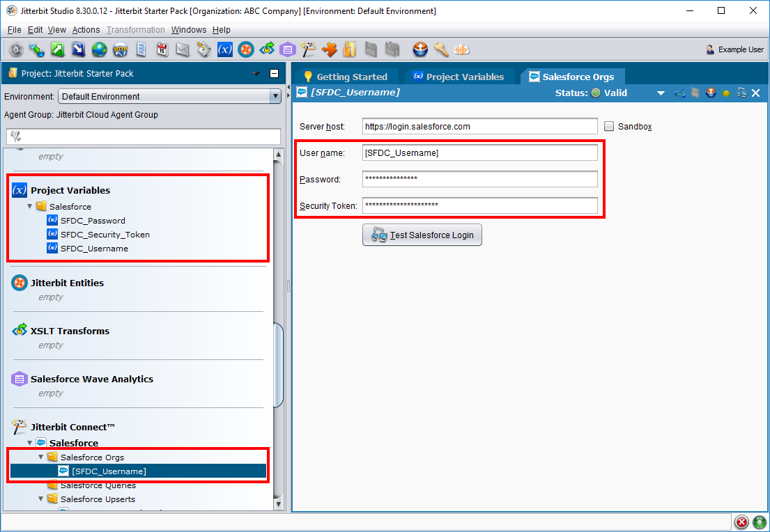Collapse the Salesforce folder under Project Variables
This screenshot has width=770, height=532.
30,207
